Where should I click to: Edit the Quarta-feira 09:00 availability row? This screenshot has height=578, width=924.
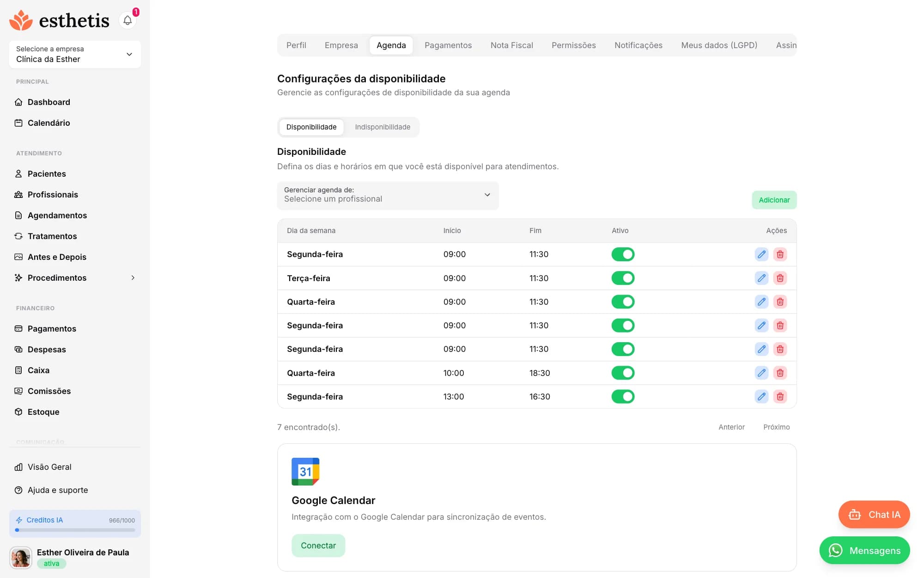pos(761,301)
